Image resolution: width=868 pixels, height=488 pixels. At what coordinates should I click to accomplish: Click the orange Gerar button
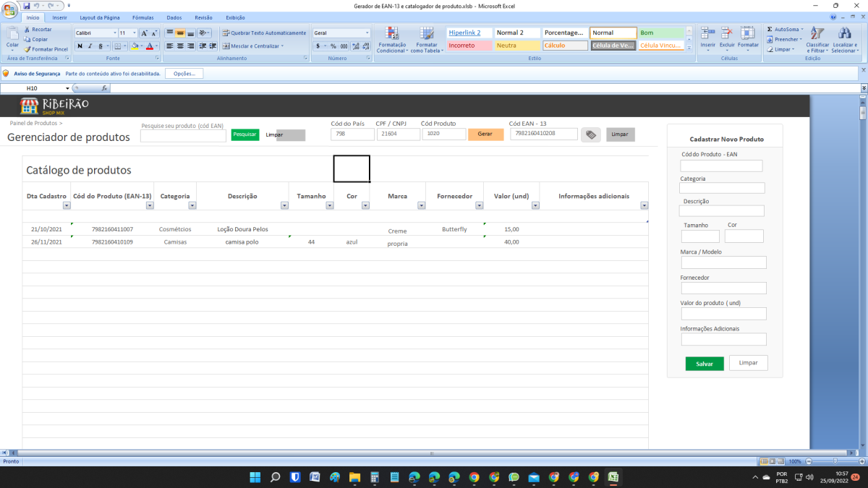pyautogui.click(x=485, y=134)
